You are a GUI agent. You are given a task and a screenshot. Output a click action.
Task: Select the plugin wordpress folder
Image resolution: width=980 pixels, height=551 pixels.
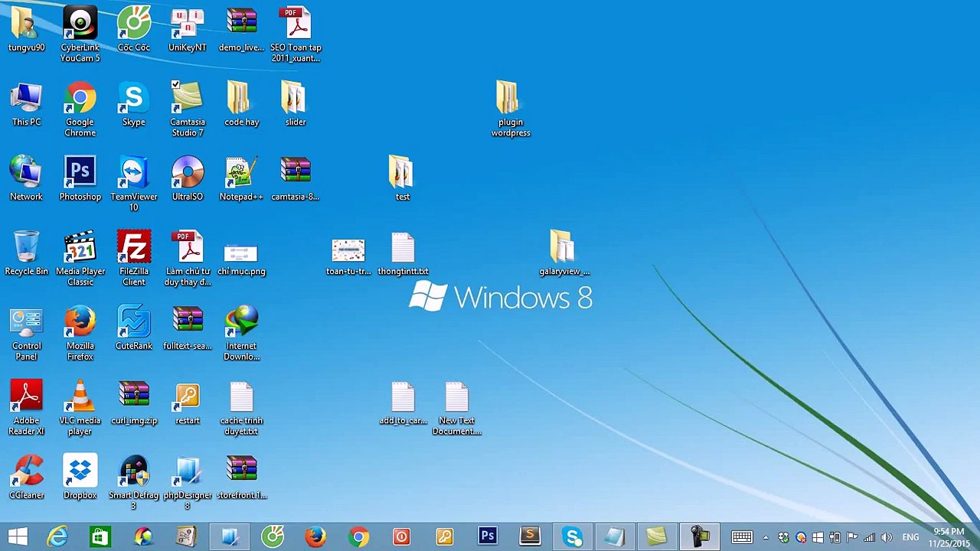[x=511, y=109]
